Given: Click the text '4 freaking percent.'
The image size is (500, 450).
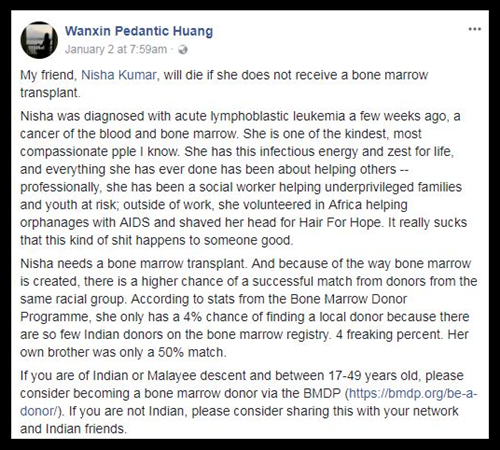Looking at the screenshot, I should point(388,334).
